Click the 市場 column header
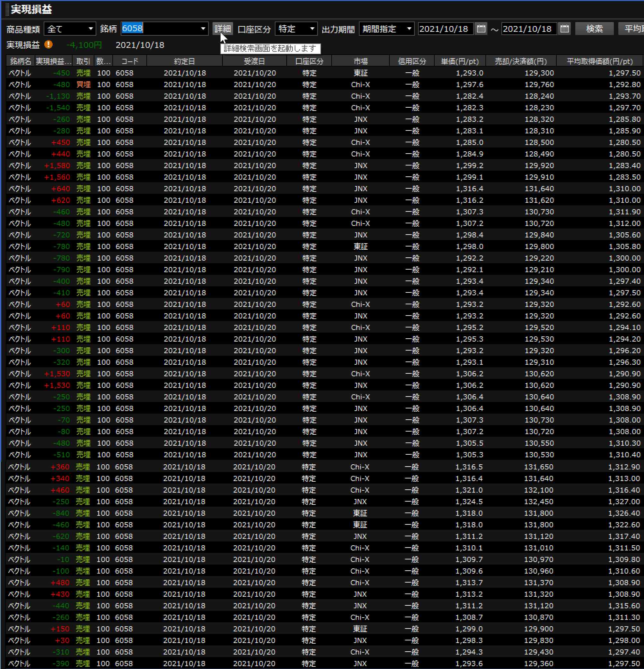 click(360, 61)
